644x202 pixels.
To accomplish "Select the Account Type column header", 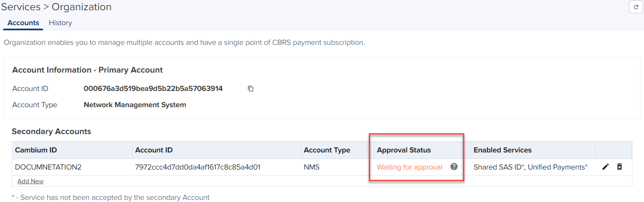I will click(326, 150).
